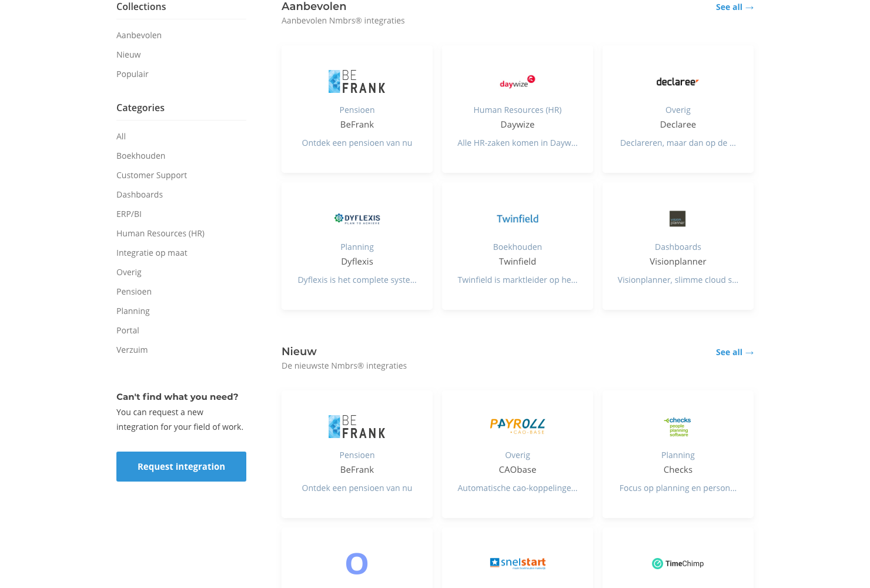Click 'Automatische cao-koppelinge...' description
This screenshot has height=588, width=870.
click(x=517, y=488)
